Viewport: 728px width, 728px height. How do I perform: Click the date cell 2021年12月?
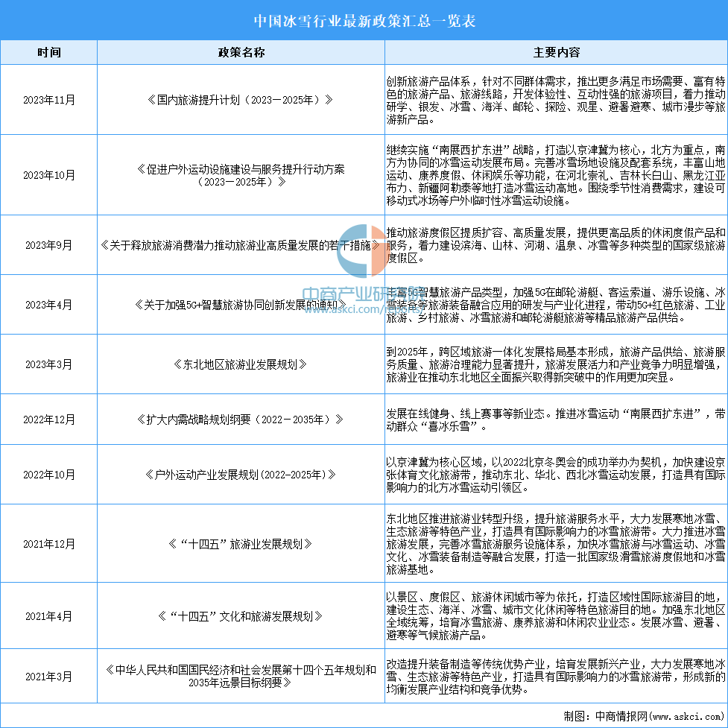[48, 544]
